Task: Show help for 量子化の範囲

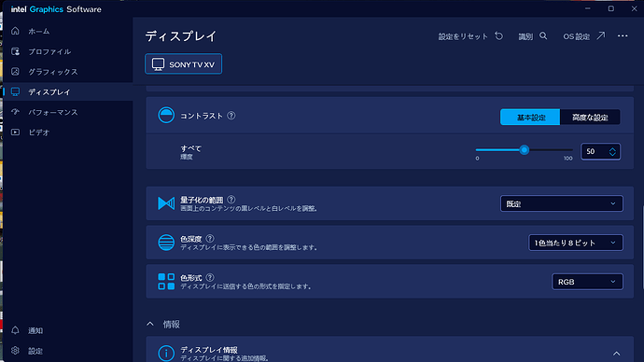Action: tap(231, 200)
